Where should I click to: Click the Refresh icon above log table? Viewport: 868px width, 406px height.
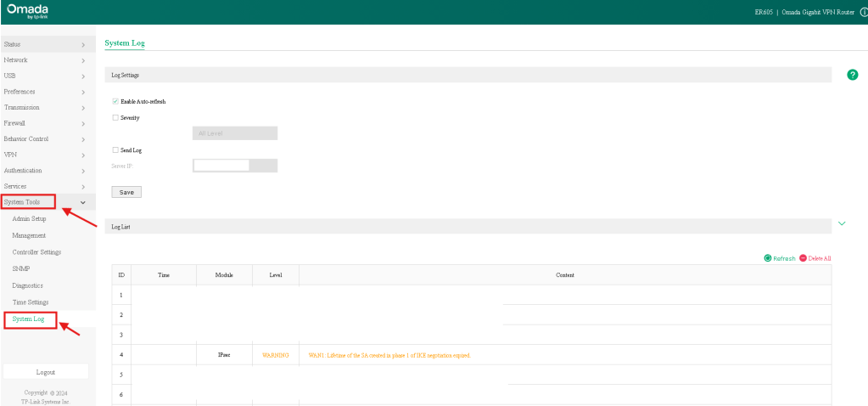(768, 257)
